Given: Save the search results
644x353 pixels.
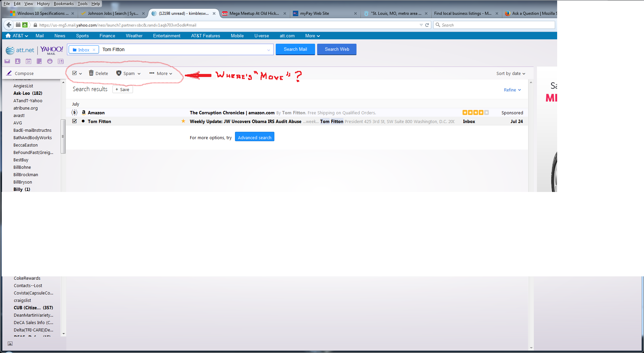Looking at the screenshot, I should pos(123,89).
